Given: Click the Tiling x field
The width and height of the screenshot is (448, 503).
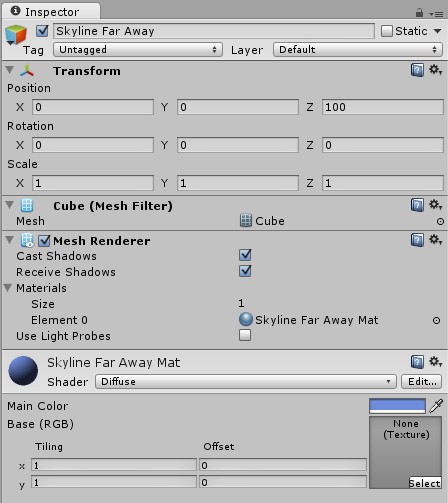Looking at the screenshot, I should coord(114,465).
